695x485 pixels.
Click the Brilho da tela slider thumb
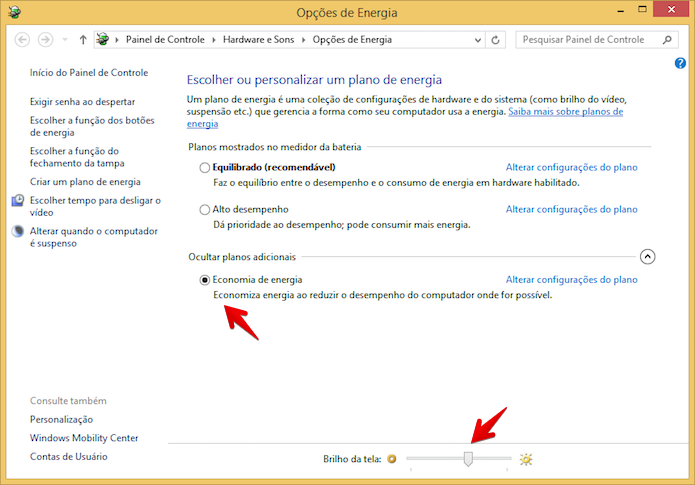coord(468,459)
